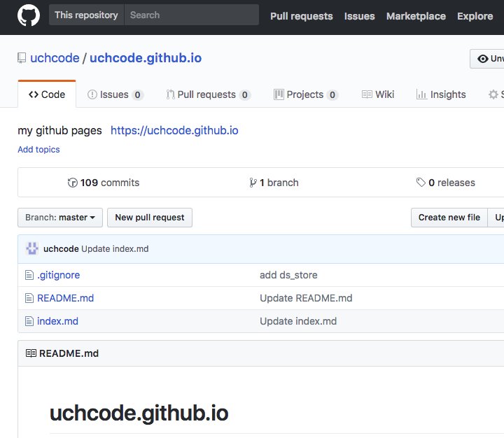Open the uchcode avatar thumbnail
504x438 pixels.
(32, 248)
